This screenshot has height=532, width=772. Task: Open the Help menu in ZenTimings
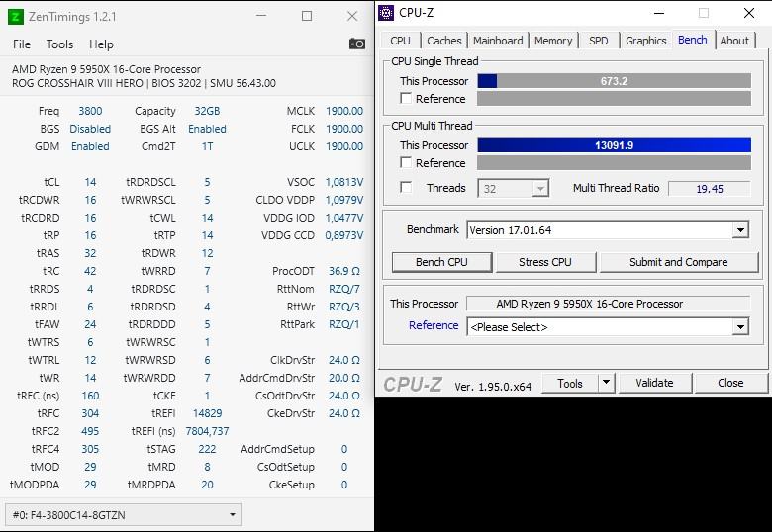pos(101,44)
